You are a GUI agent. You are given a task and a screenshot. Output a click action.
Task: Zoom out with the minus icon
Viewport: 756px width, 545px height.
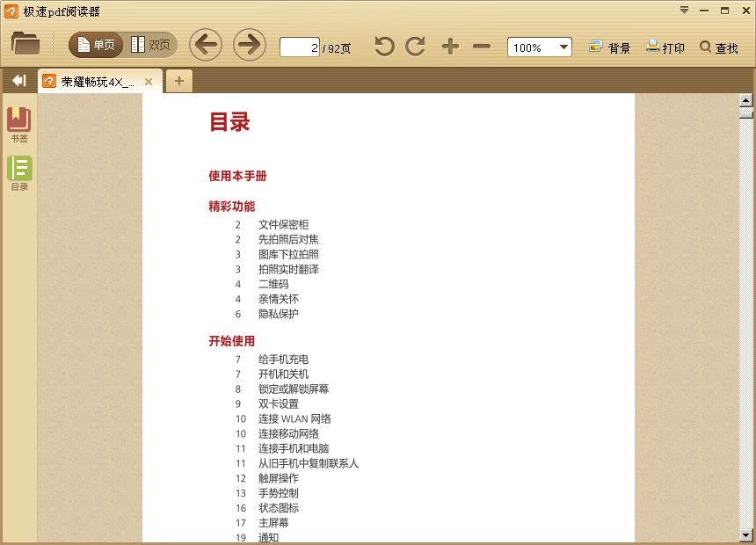[482, 47]
